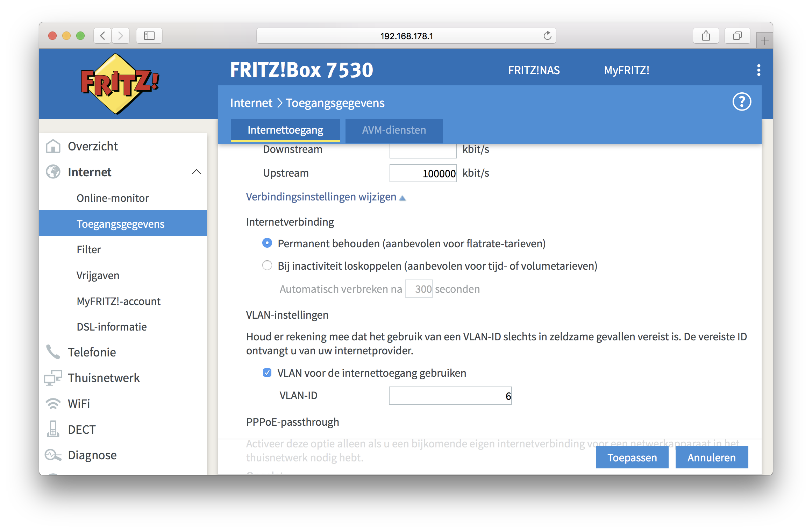Open Filter in sidebar
This screenshot has height=531, width=812.
click(89, 249)
